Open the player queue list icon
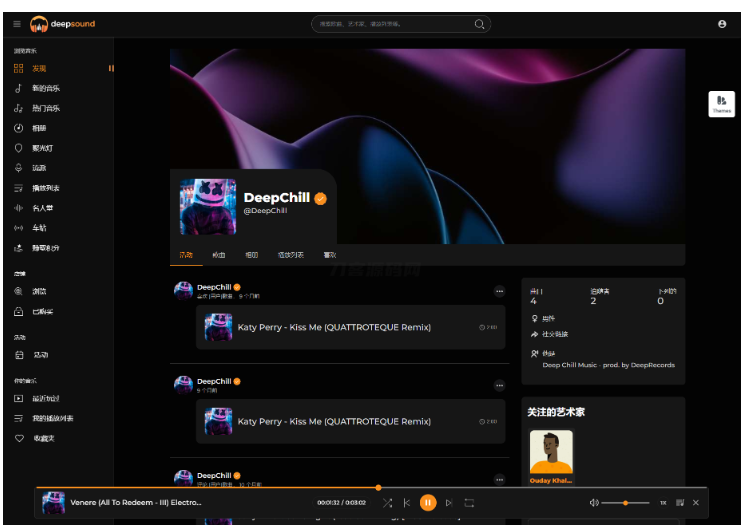The image size is (746, 527). point(680,502)
